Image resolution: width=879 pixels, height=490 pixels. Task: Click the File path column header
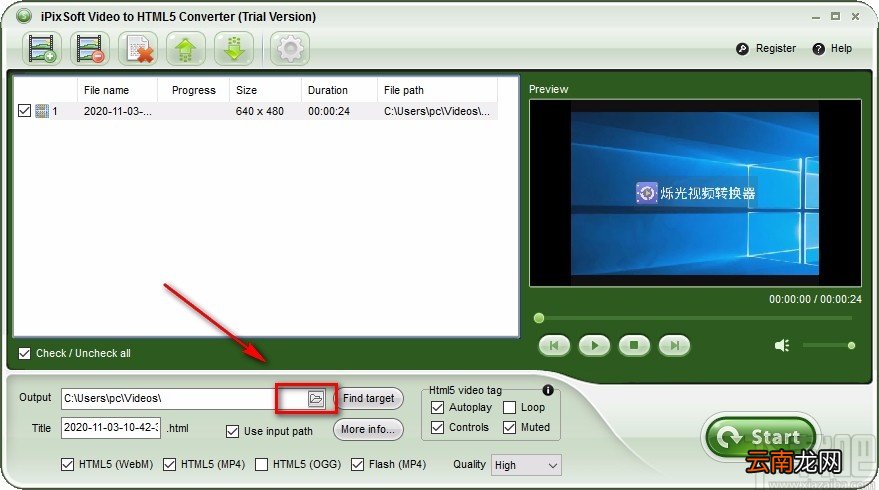[x=437, y=90]
